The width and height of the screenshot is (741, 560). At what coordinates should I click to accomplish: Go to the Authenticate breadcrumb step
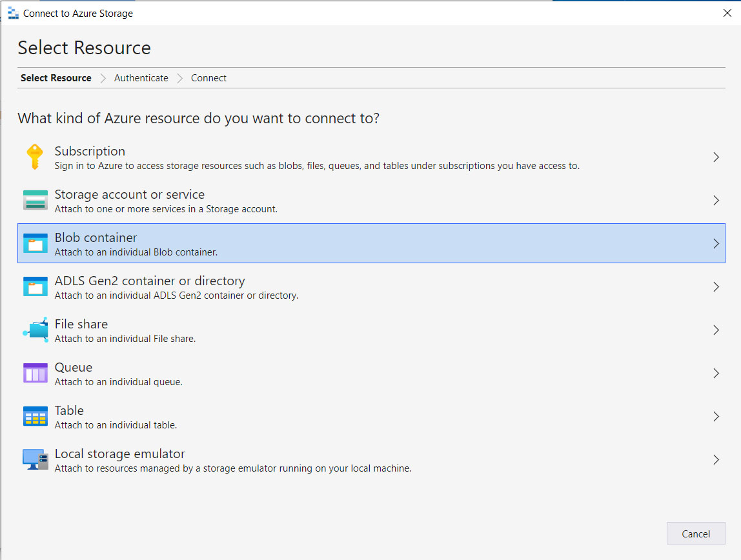[x=141, y=78]
